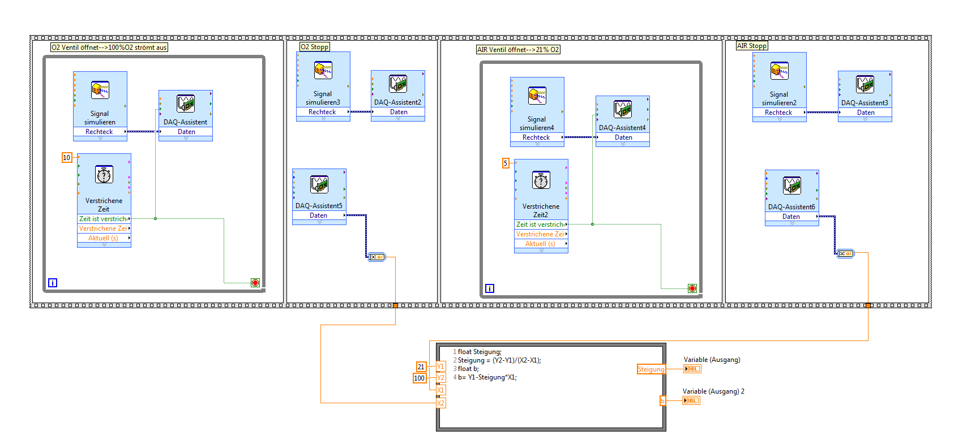Click the DAQ-Assistent6 icon
Viewport: 980px width, 440px height.
click(792, 186)
